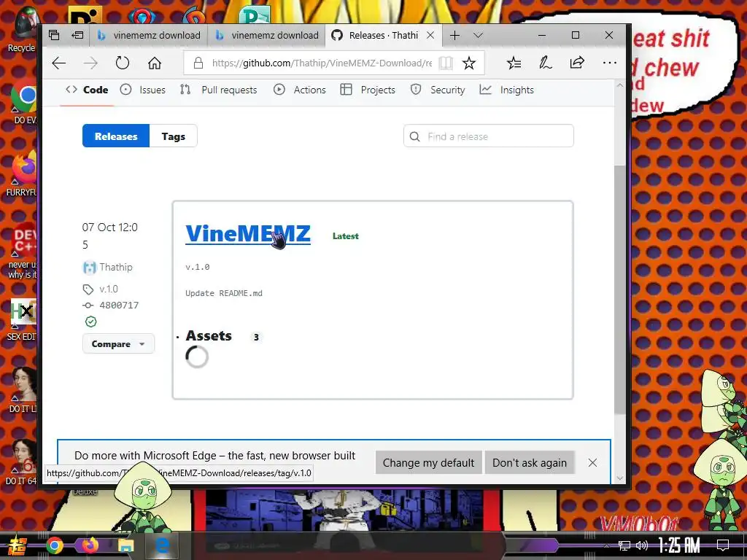This screenshot has width=747, height=560.
Task: Open the Projects tab
Action: pos(368,90)
